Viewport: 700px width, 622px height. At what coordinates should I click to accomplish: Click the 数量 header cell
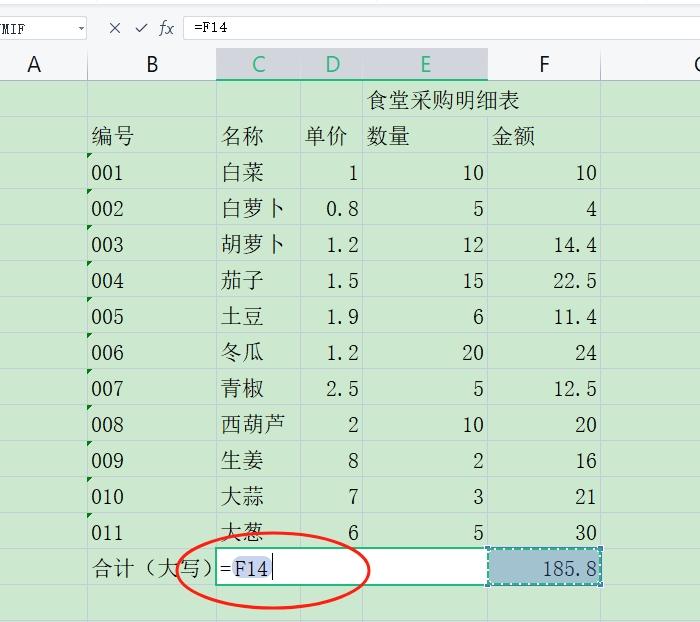425,135
